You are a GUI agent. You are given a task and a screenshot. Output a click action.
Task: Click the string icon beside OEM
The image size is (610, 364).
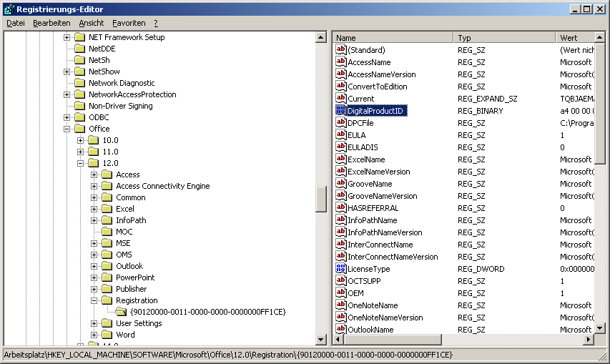(340, 292)
